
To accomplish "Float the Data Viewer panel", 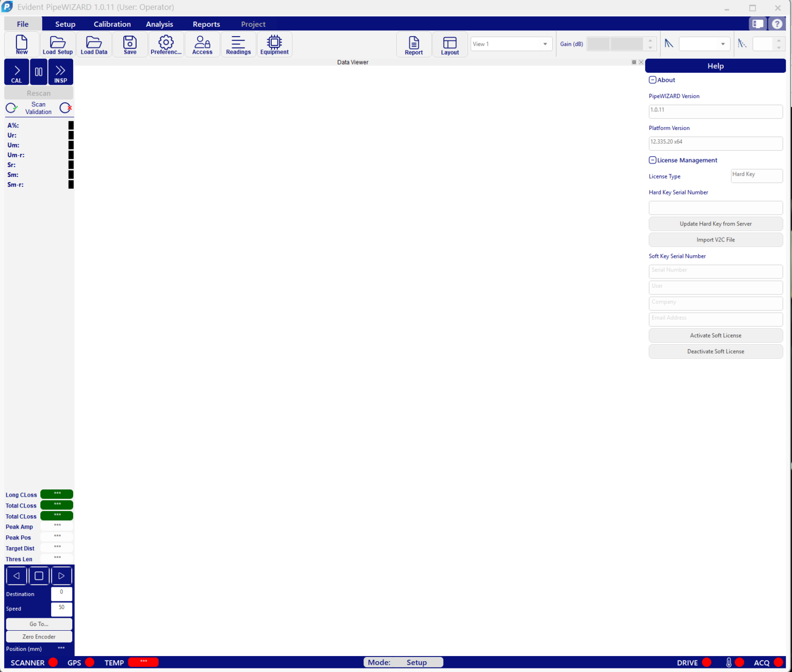I will point(634,62).
